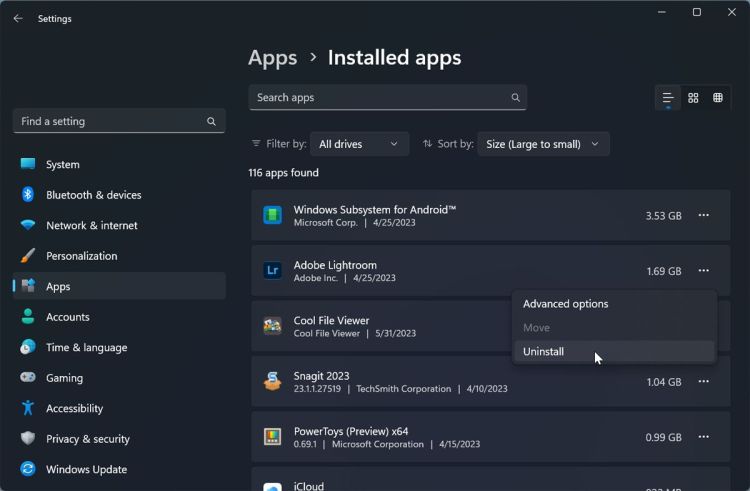Open more options for Windows Subsystem for Android
The height and width of the screenshot is (491, 750).
[704, 215]
